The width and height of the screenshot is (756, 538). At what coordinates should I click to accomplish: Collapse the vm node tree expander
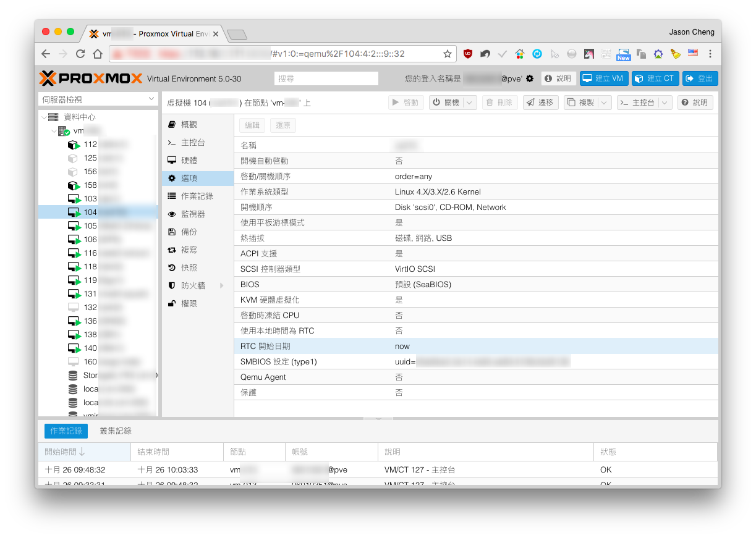tap(54, 131)
